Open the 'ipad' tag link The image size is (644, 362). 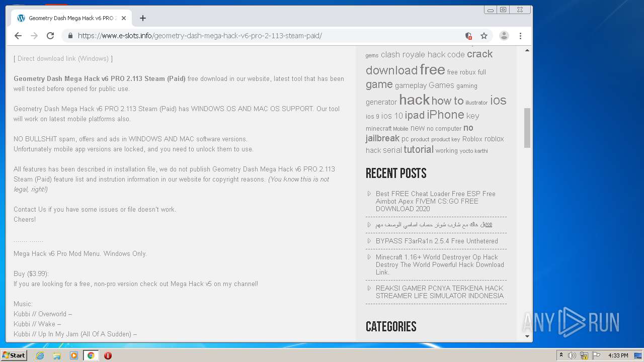point(415,115)
